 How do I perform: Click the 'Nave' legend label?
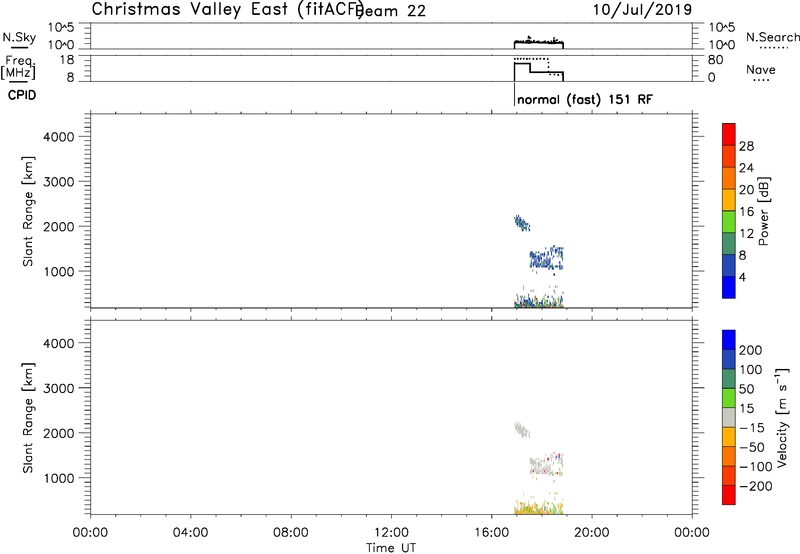click(x=761, y=69)
